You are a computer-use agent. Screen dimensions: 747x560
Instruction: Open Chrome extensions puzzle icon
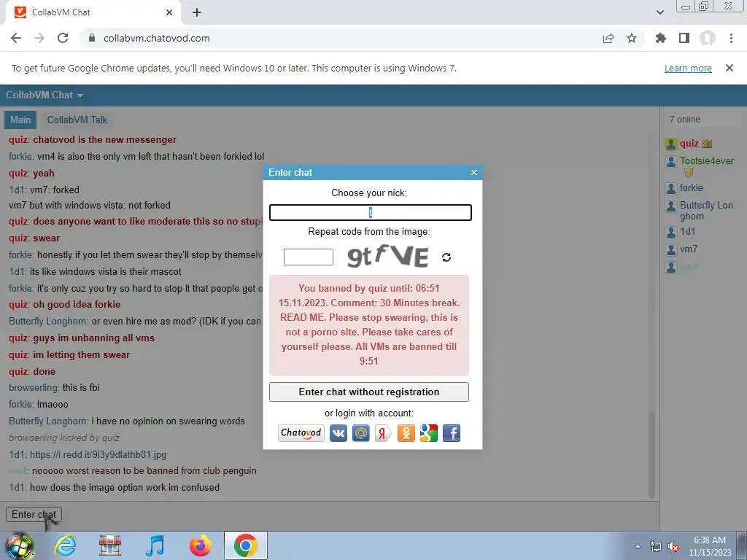660,38
